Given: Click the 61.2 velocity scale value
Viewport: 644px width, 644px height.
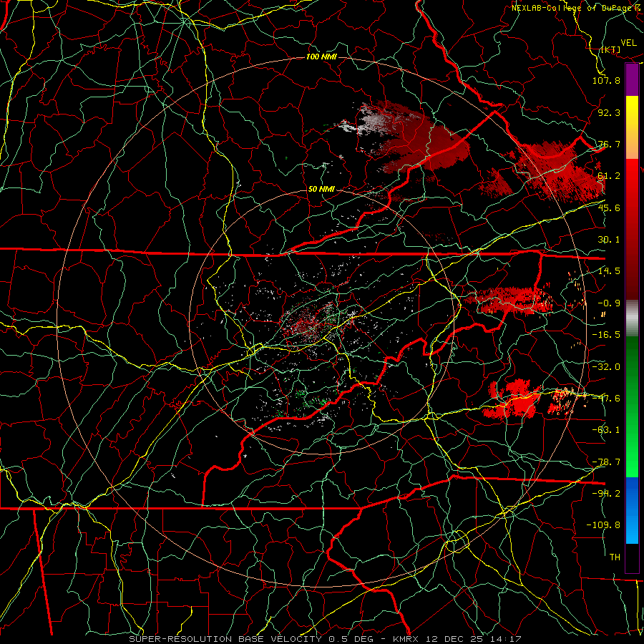Looking at the screenshot, I should point(609,176).
